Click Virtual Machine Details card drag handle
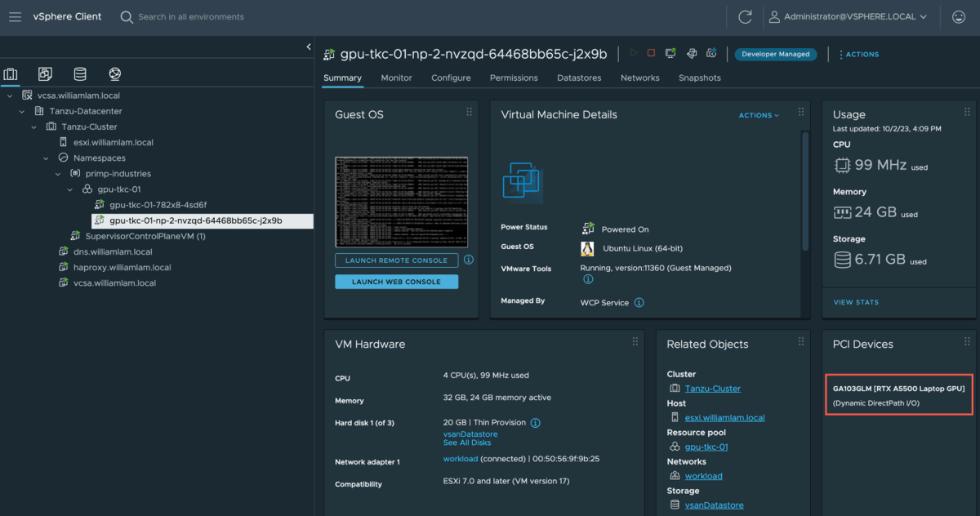Image resolution: width=980 pixels, height=516 pixels. pos(800,112)
